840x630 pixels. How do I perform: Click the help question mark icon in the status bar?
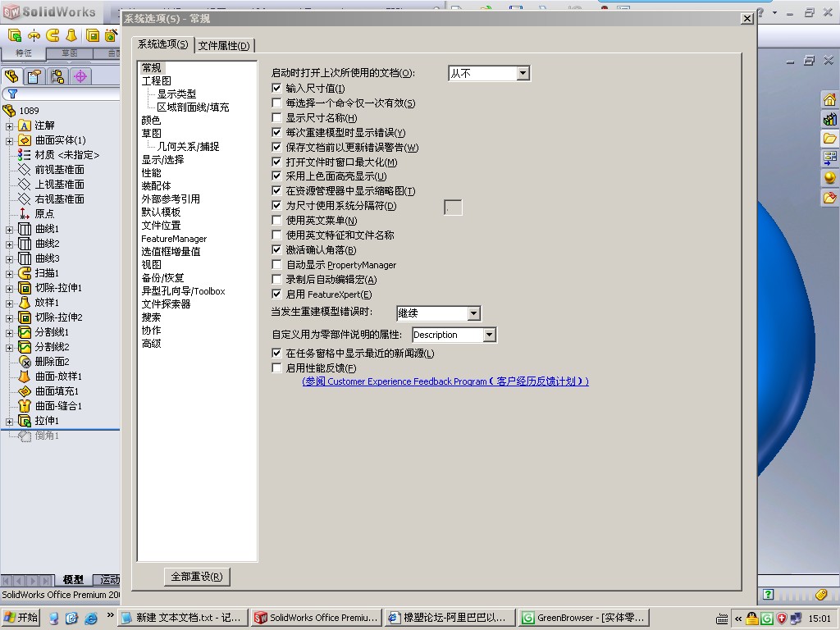768,594
